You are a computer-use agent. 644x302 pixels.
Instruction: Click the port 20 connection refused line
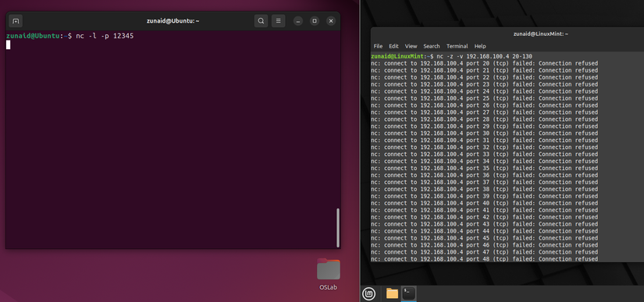[484, 63]
